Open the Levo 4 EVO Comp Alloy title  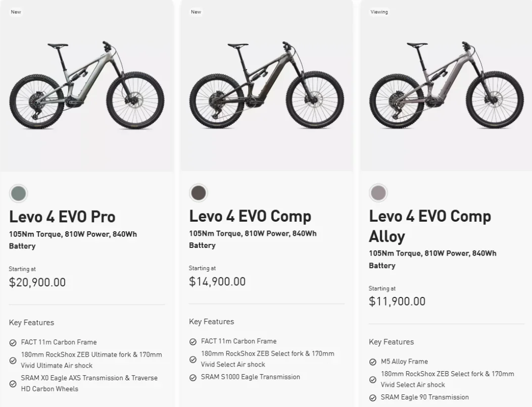(430, 226)
